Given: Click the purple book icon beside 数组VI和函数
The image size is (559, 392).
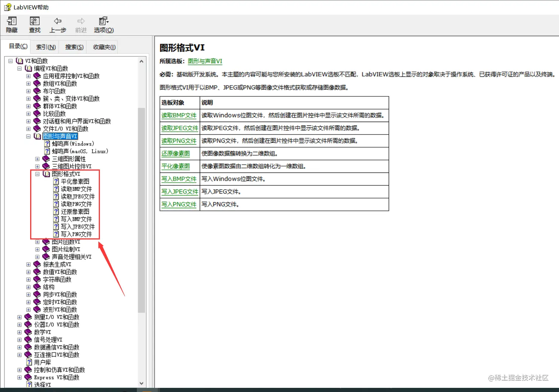Looking at the screenshot, I should tap(37, 83).
